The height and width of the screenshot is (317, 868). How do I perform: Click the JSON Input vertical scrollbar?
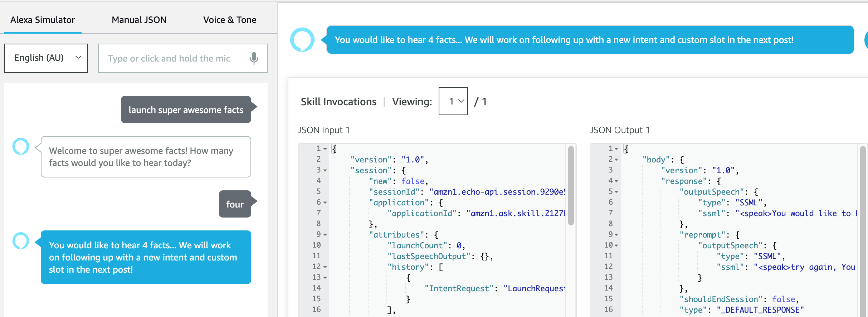571,186
